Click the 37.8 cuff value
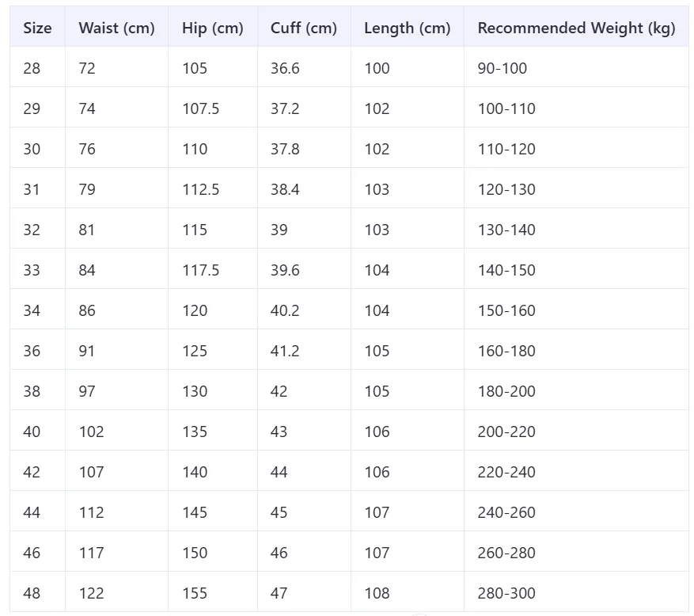This screenshot has height=616, width=694. pyautogui.click(x=285, y=149)
